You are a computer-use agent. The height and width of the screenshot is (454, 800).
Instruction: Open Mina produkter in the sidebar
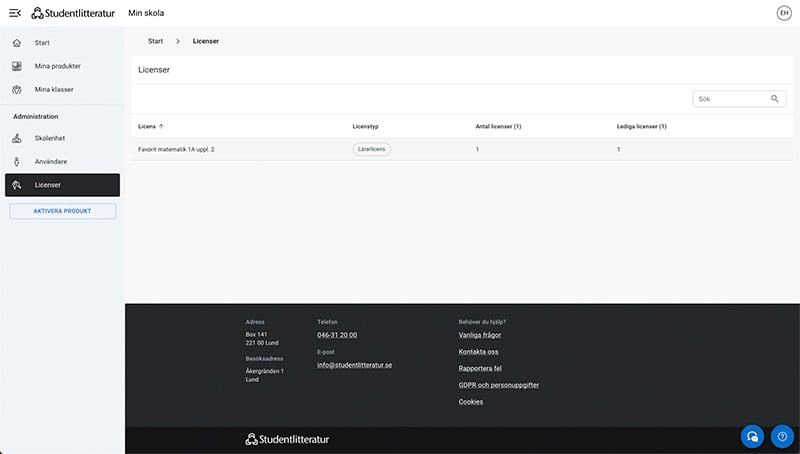click(62, 66)
